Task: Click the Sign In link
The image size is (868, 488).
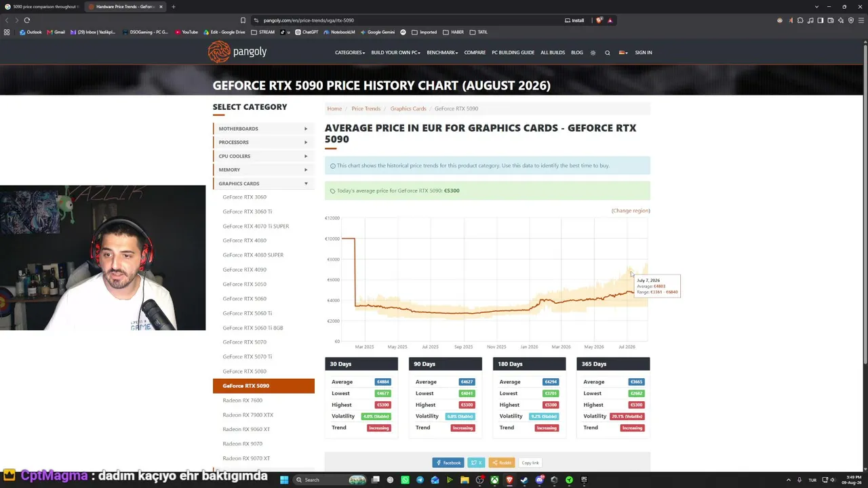Action: coord(644,53)
